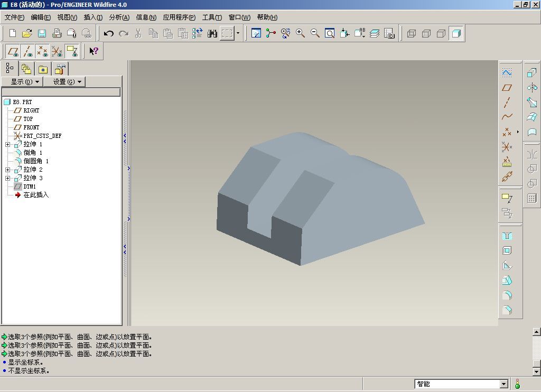Expand the 拉伸 1 feature node
The image size is (541, 392).
7,145
